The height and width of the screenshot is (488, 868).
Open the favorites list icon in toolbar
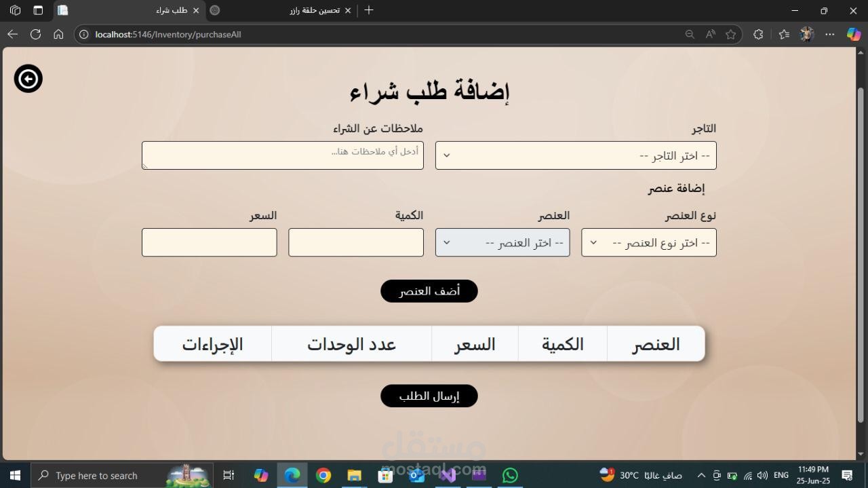click(x=784, y=34)
